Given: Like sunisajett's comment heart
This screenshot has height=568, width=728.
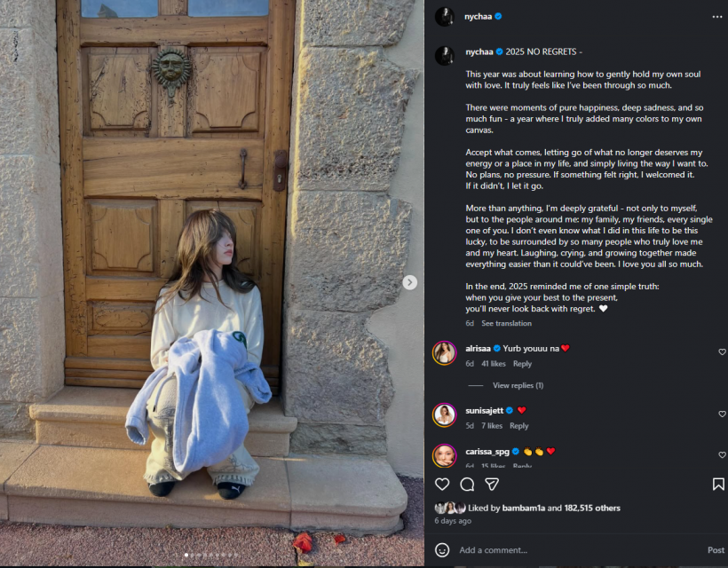Looking at the screenshot, I should point(722,414).
